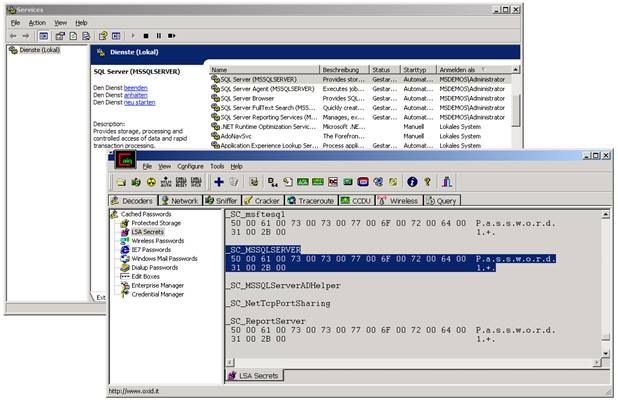Select the AdoNavSvc service row
618x402 pixels.
360,136
